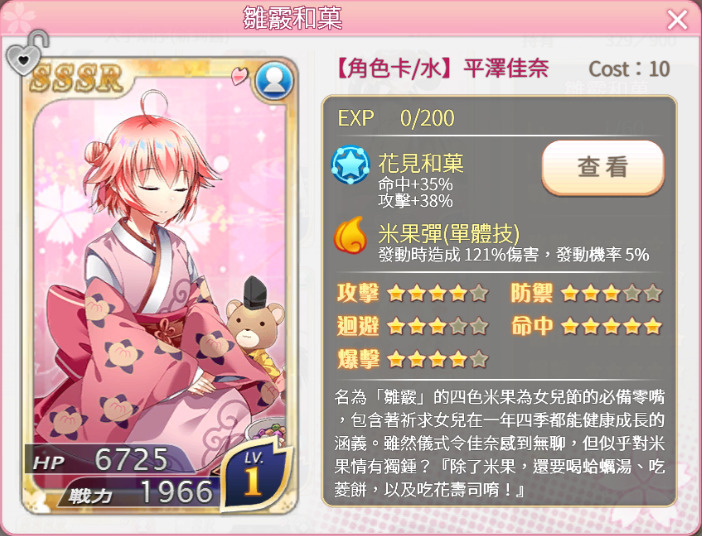Viewport: 702px width, 536px height.
Task: Click the 攻擊 star rating row
Action: pos(412,293)
